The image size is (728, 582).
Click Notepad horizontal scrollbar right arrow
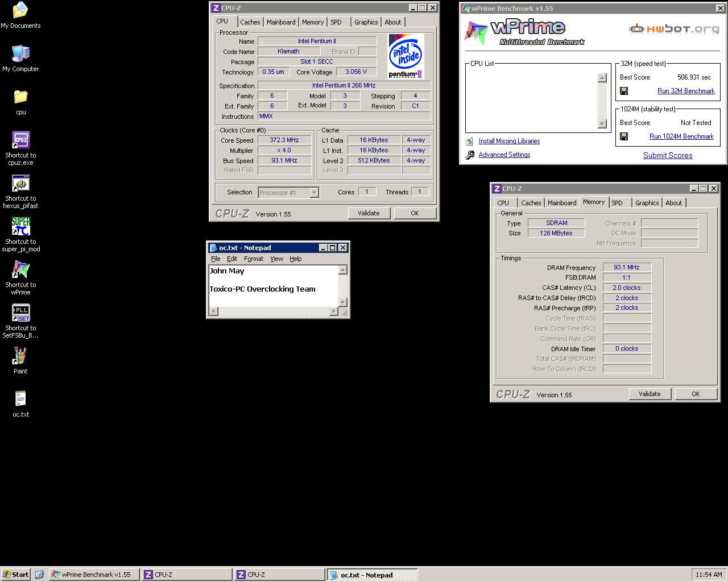333,311
